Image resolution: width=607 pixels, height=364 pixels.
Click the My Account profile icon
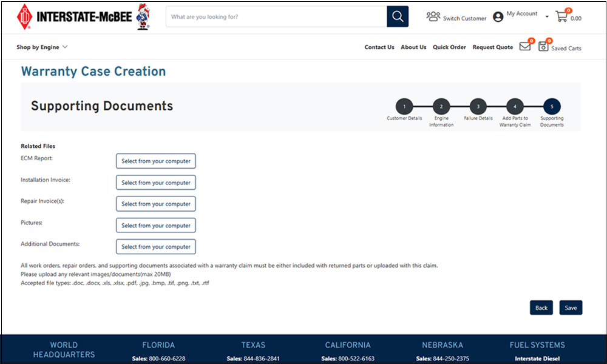(498, 17)
